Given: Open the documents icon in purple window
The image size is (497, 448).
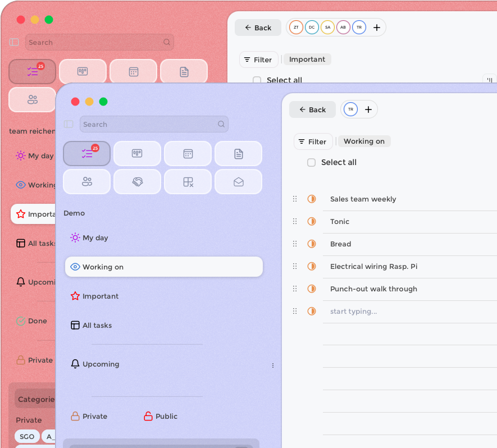Looking at the screenshot, I should (x=238, y=154).
